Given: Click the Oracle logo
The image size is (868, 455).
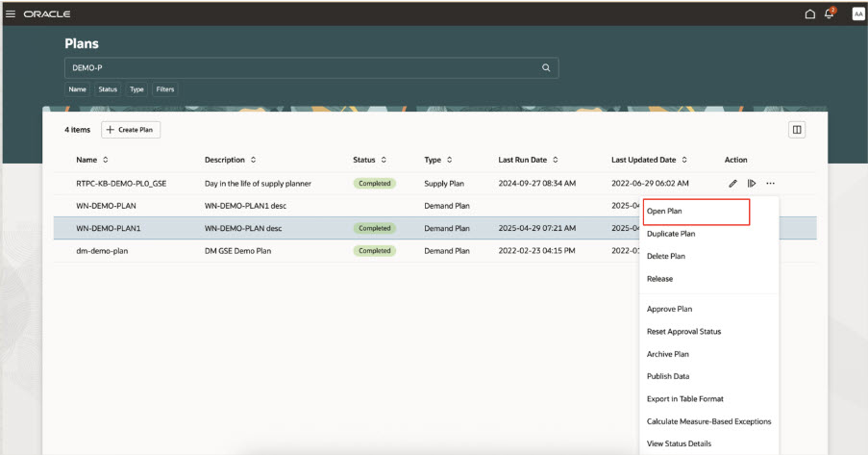Looking at the screenshot, I should [47, 13].
